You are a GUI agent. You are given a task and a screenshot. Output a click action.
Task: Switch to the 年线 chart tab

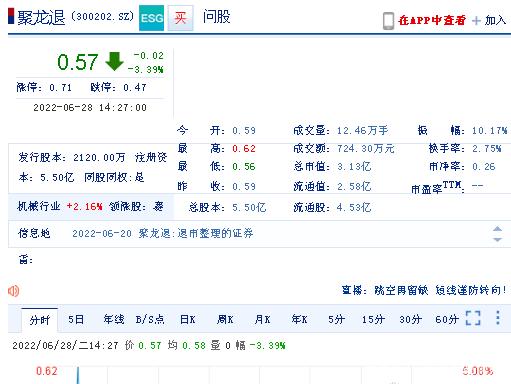coord(114,320)
